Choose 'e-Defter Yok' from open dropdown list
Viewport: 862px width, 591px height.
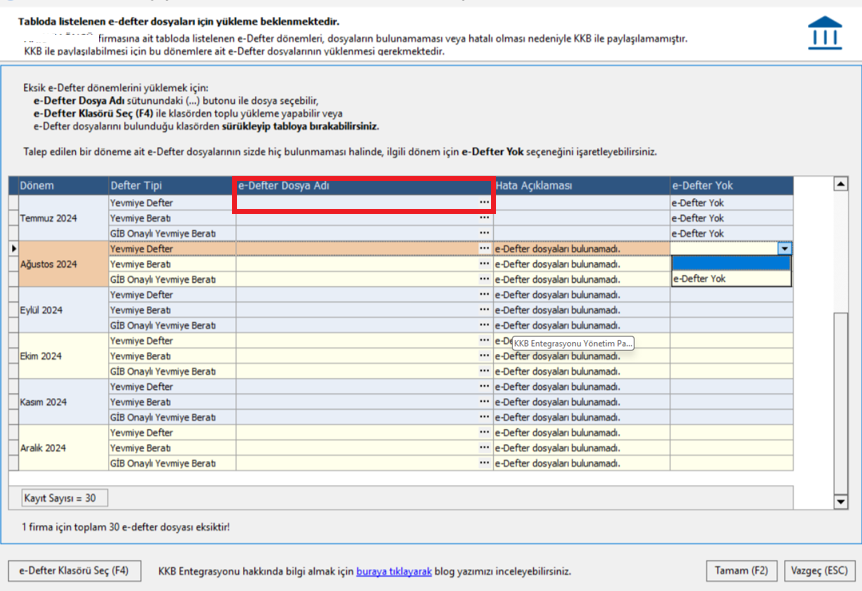[x=731, y=279]
